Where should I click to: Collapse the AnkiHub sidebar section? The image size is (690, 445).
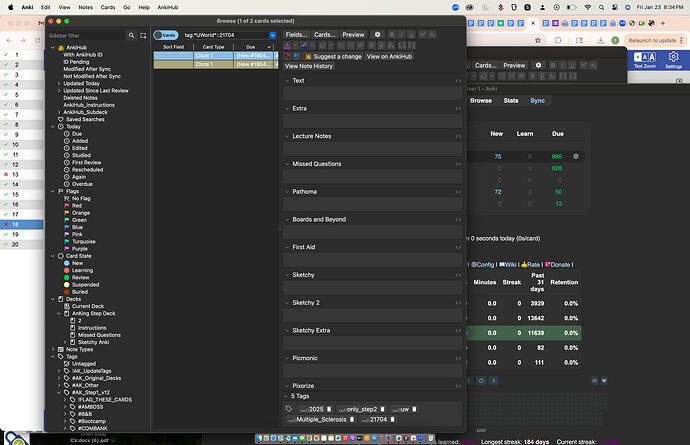click(x=53, y=48)
